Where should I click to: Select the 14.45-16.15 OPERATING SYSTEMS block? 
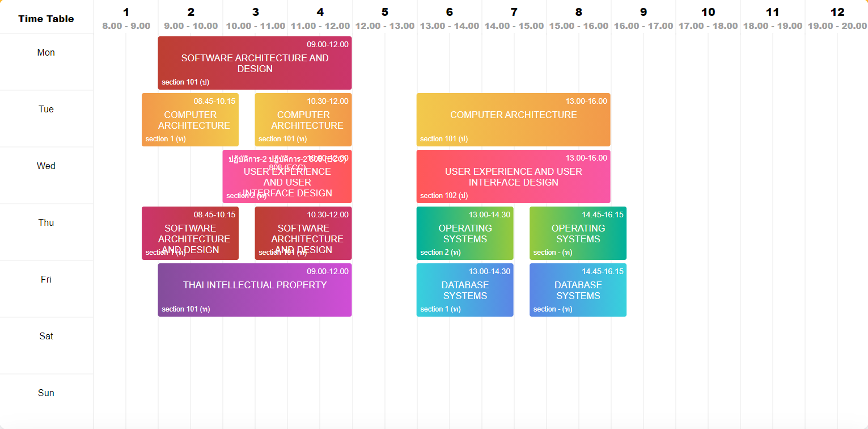tap(578, 233)
